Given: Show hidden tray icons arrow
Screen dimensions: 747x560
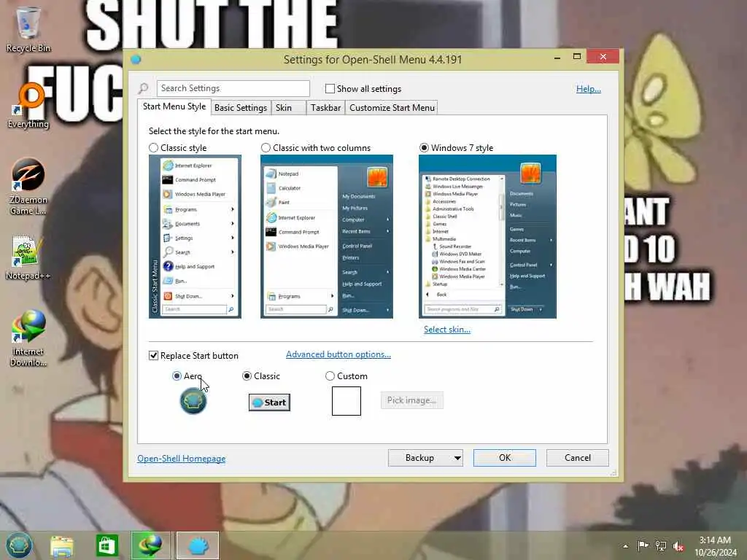Looking at the screenshot, I should 625,545.
